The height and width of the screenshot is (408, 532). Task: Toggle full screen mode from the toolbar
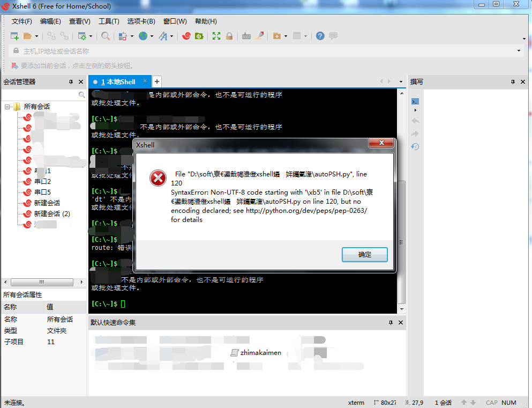click(x=216, y=36)
